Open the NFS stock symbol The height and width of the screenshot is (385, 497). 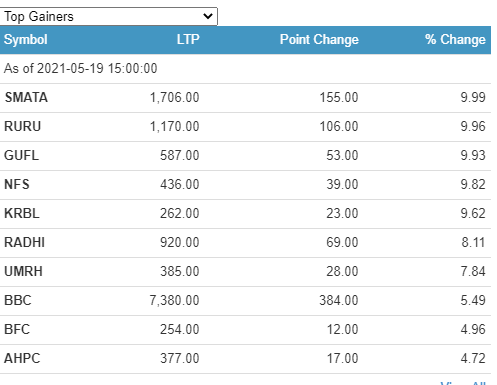17,184
